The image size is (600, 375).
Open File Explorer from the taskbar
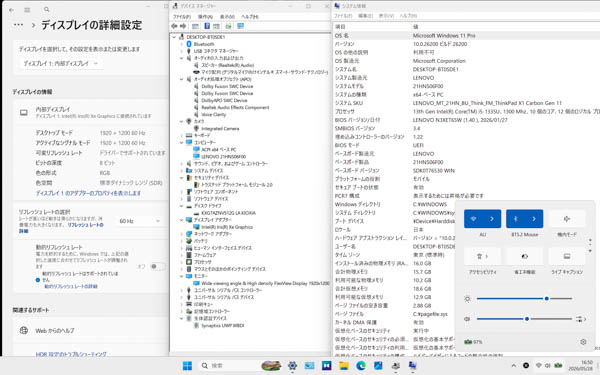pos(344,366)
